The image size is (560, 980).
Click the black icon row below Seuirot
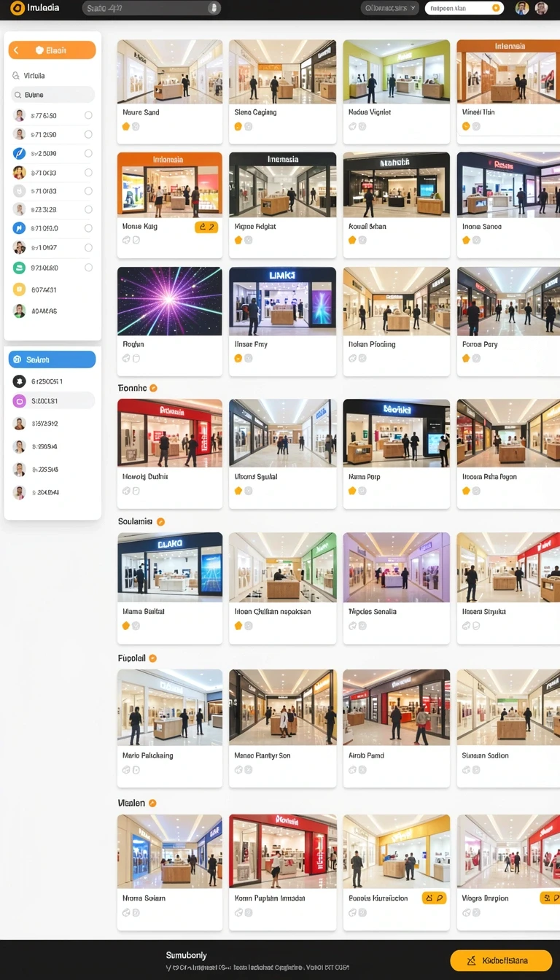(x=52, y=381)
